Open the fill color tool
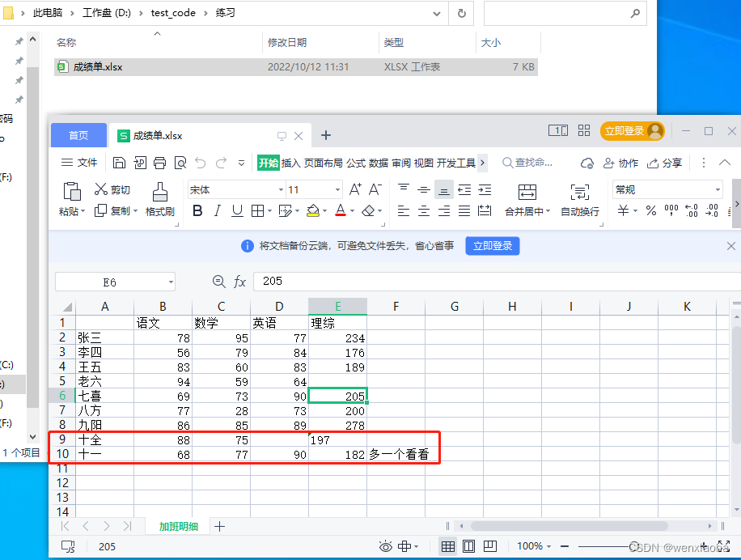Screen dimensions: 741x560 tap(314, 210)
